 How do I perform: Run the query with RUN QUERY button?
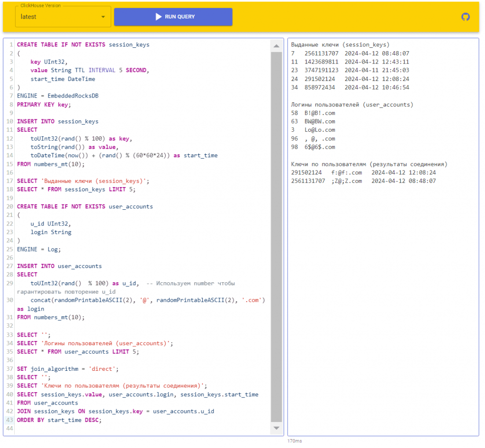pyautogui.click(x=173, y=17)
